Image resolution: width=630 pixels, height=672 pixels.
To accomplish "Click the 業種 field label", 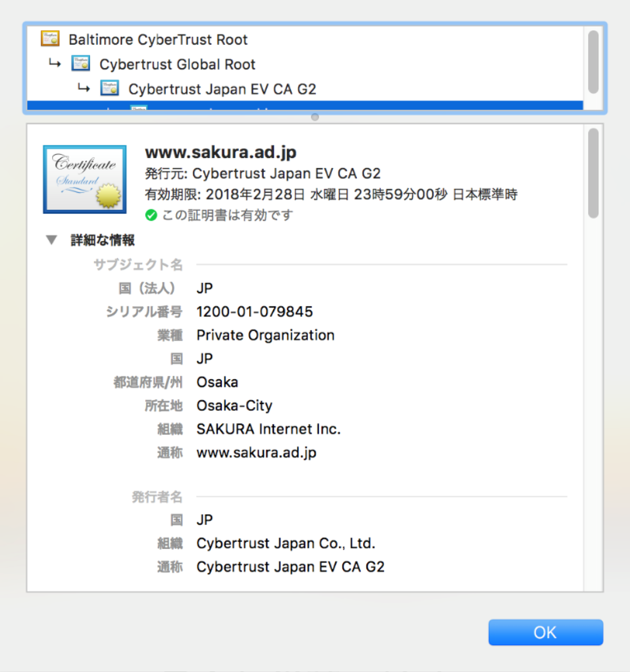I will (x=170, y=335).
